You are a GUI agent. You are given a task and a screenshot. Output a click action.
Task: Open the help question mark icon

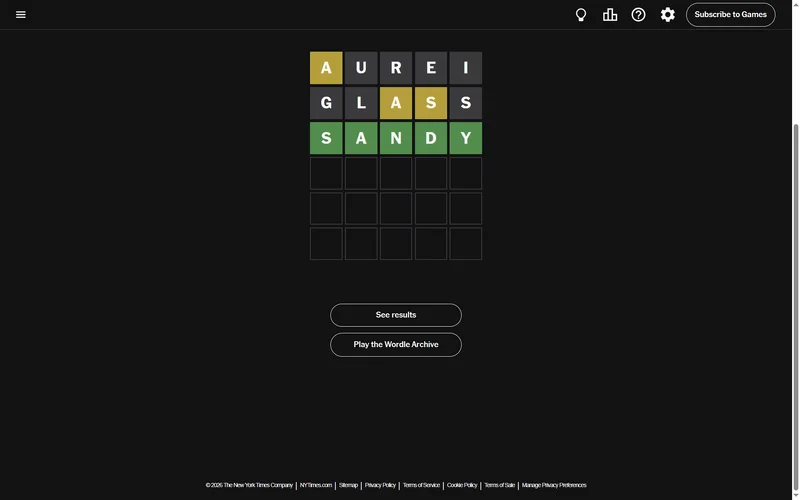point(639,15)
